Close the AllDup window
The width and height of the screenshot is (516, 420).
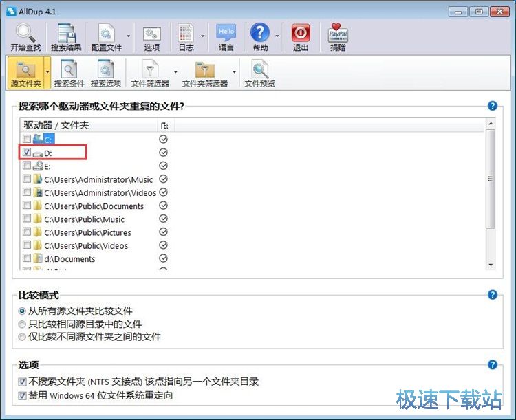click(x=499, y=12)
